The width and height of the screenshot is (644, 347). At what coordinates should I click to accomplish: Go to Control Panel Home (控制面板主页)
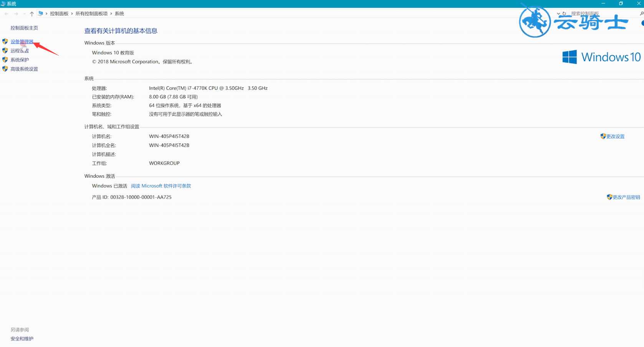click(24, 28)
